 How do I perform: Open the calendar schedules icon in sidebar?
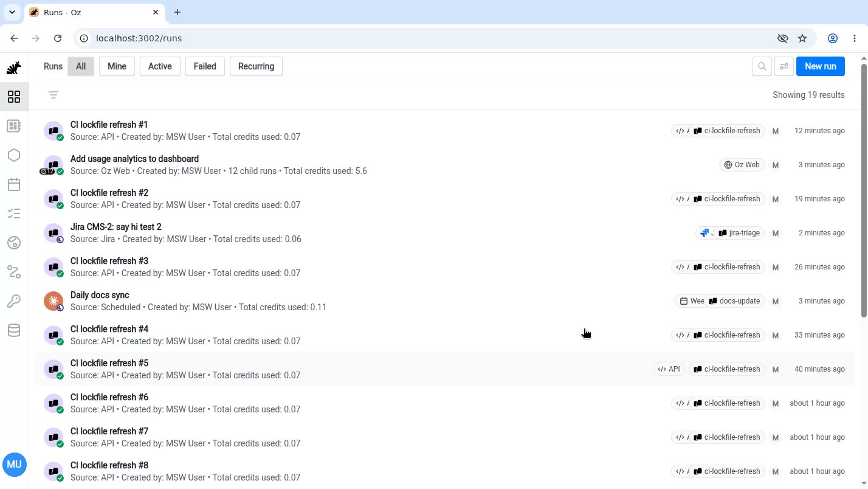pyautogui.click(x=14, y=184)
